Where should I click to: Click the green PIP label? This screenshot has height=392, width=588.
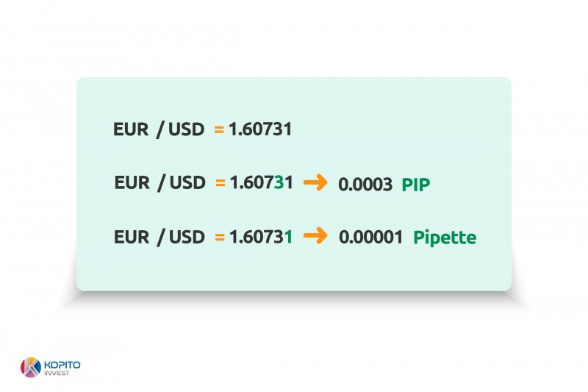416,185
